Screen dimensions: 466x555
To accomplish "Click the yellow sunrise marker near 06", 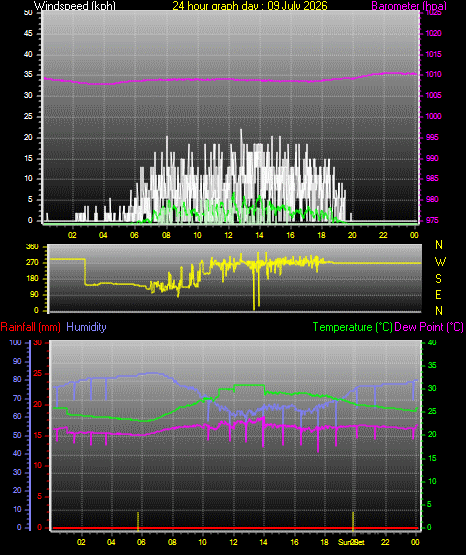I will point(138,521).
